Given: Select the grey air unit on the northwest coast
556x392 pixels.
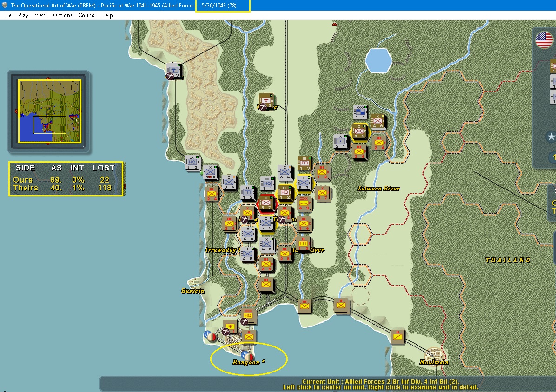Looking at the screenshot, I should [x=174, y=71].
